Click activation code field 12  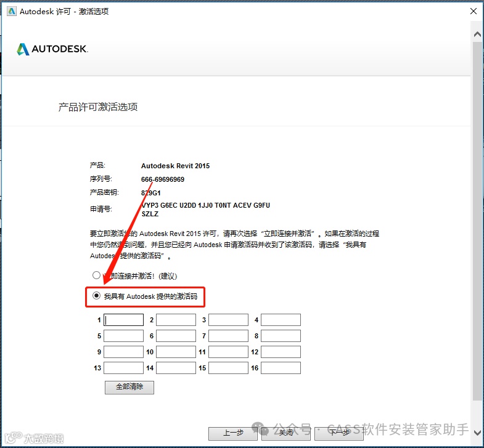(x=281, y=352)
